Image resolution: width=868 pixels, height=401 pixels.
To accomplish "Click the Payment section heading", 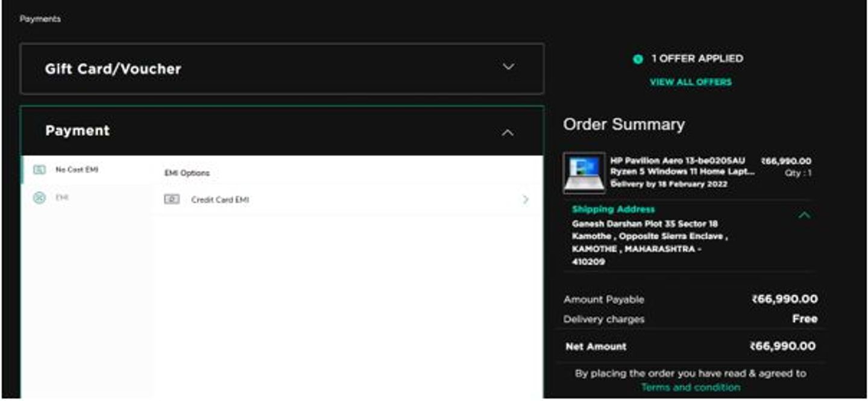I will point(77,131).
